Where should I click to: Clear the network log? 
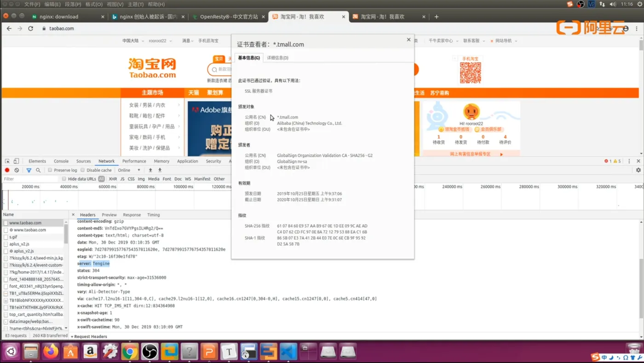17,170
